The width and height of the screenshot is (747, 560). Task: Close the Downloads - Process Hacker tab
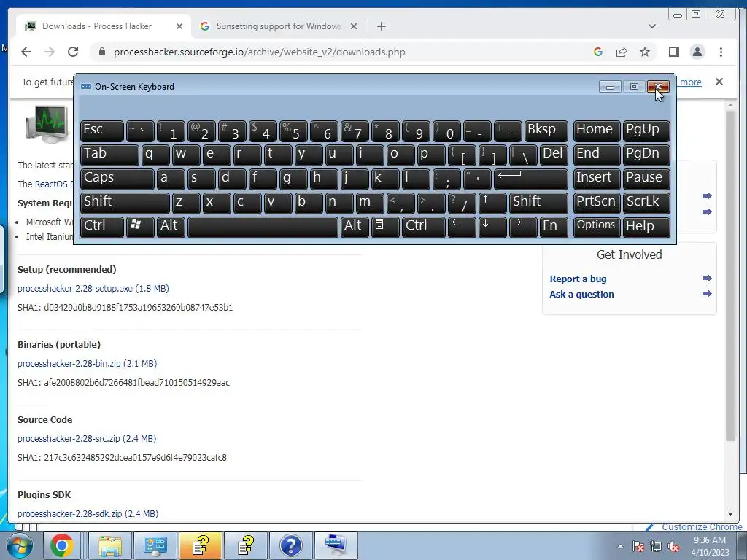179,26
